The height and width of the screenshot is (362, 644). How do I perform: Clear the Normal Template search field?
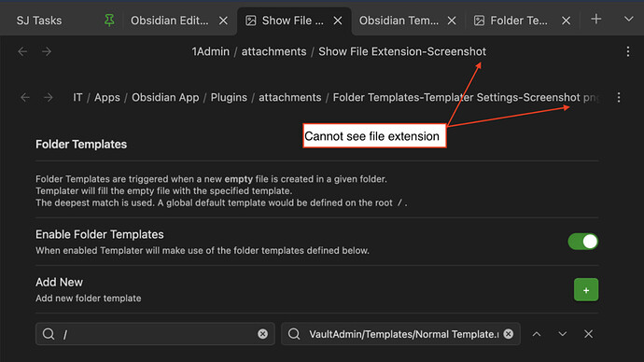(509, 334)
